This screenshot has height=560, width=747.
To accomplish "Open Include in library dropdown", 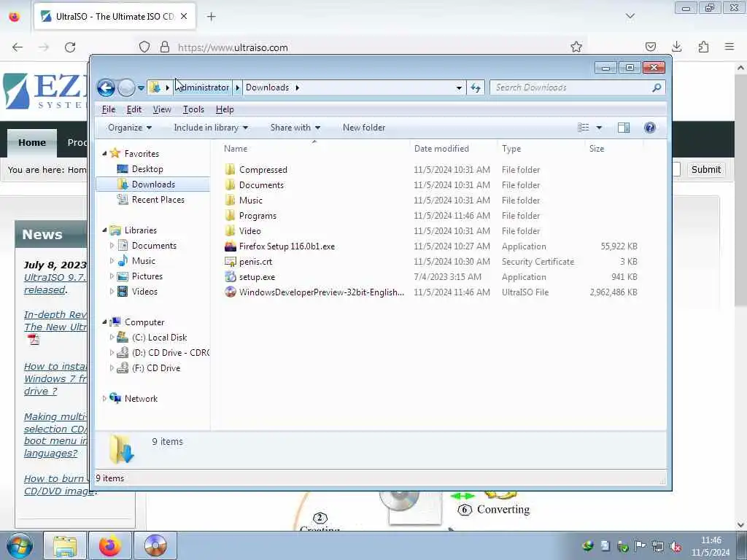I will (x=211, y=128).
